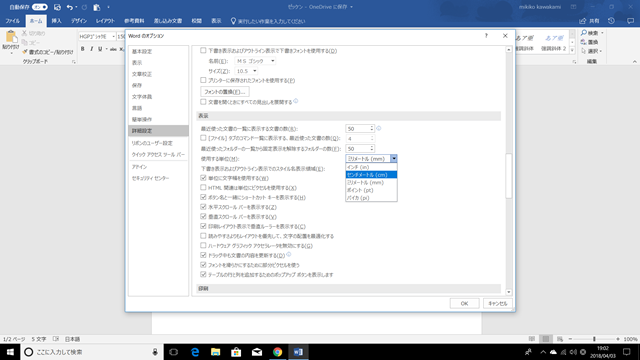Switch to the Design (デザイン) tab
640x360 pixels.
point(79,21)
